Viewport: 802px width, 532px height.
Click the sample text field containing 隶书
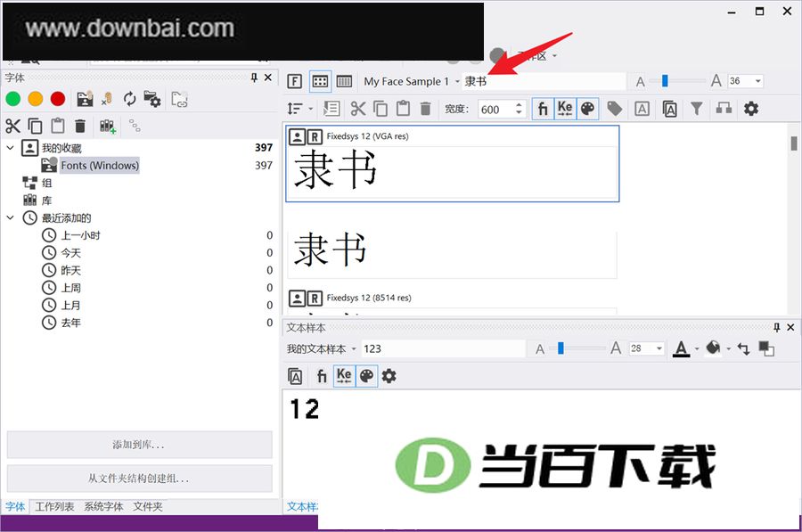coord(544,81)
